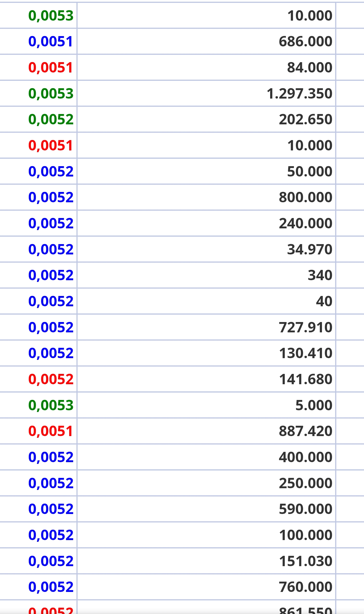Click the blue 0,0052 price beside 760.000
Viewport: 364px width, 614px height.
click(51, 587)
